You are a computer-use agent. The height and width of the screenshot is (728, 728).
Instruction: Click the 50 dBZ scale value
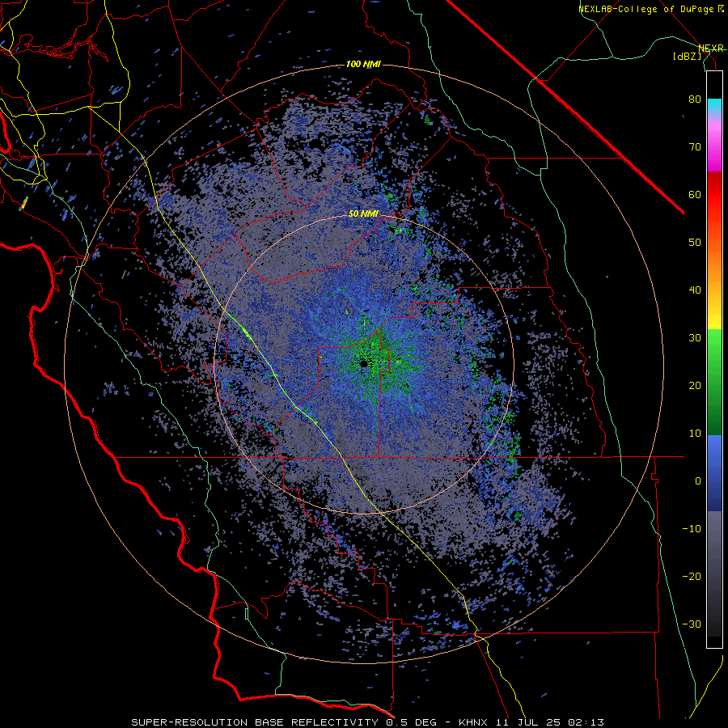pyautogui.click(x=695, y=243)
